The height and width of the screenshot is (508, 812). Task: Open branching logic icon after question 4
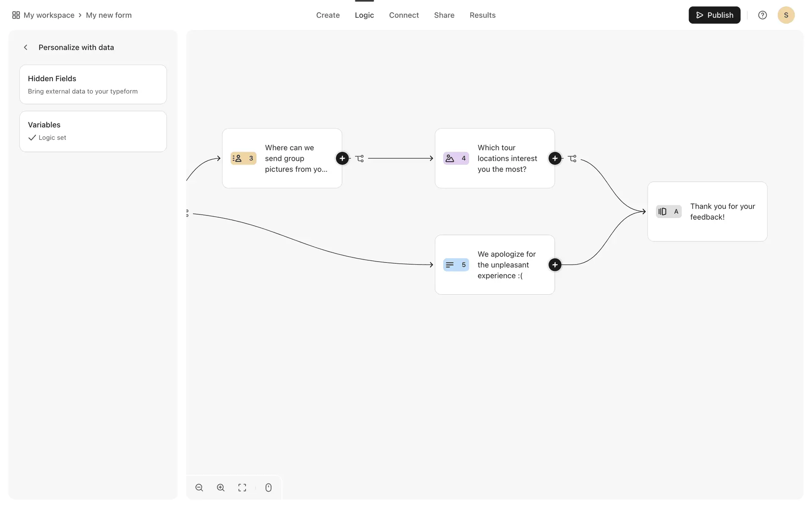pos(572,159)
